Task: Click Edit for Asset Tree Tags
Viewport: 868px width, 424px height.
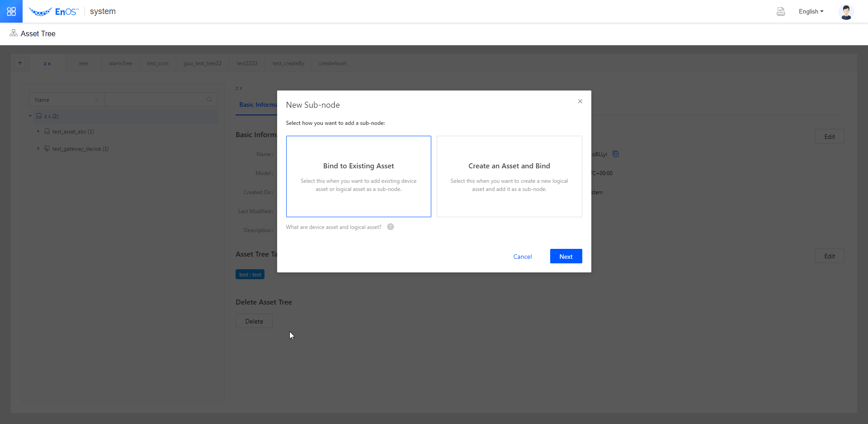Action: click(x=830, y=256)
